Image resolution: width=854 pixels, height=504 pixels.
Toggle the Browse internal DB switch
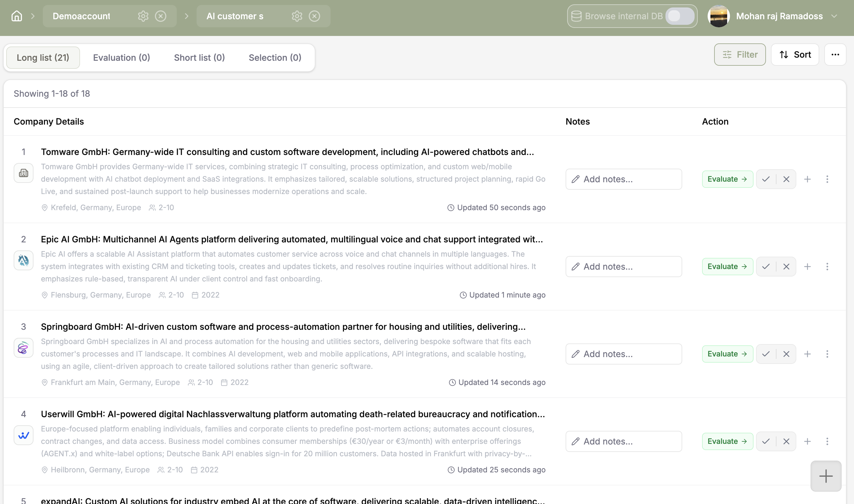tap(680, 16)
